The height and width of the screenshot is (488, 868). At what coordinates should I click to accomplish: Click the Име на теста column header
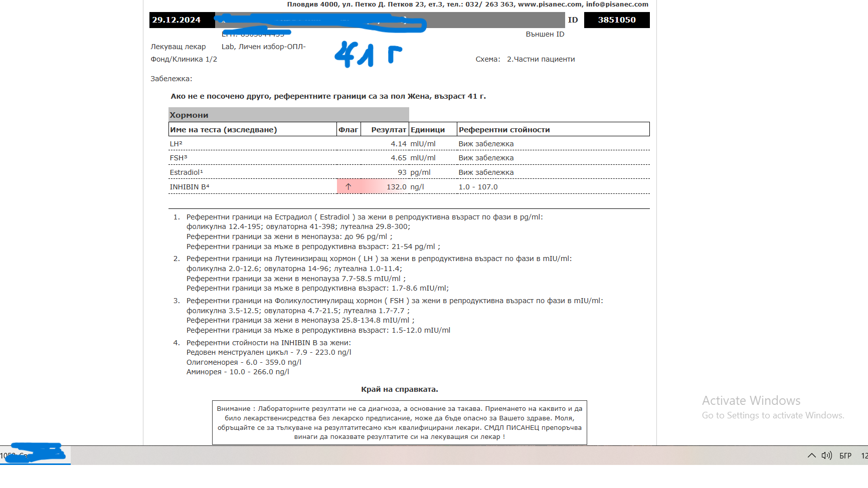pyautogui.click(x=223, y=130)
